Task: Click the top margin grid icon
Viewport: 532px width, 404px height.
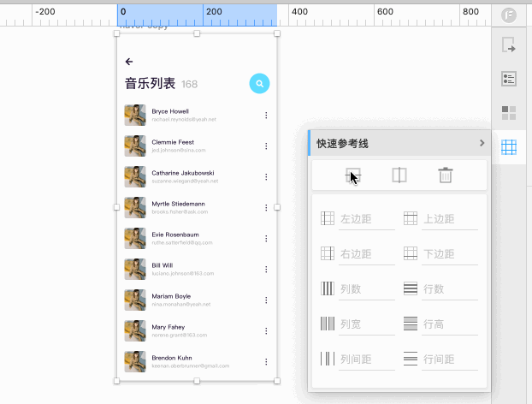Action: tap(411, 218)
